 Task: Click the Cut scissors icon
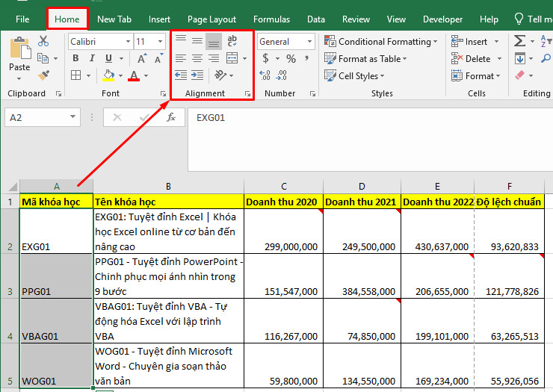click(x=43, y=41)
